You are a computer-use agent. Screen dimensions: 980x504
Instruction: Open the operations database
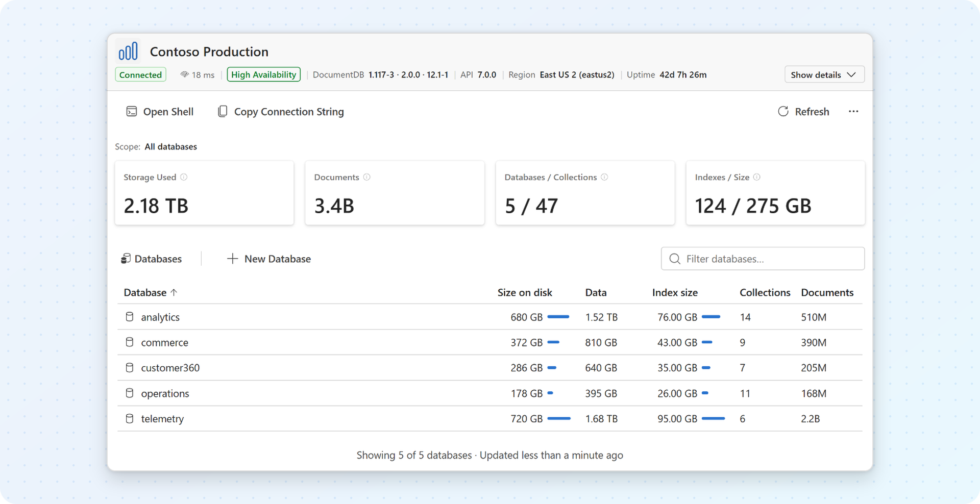coord(489,393)
